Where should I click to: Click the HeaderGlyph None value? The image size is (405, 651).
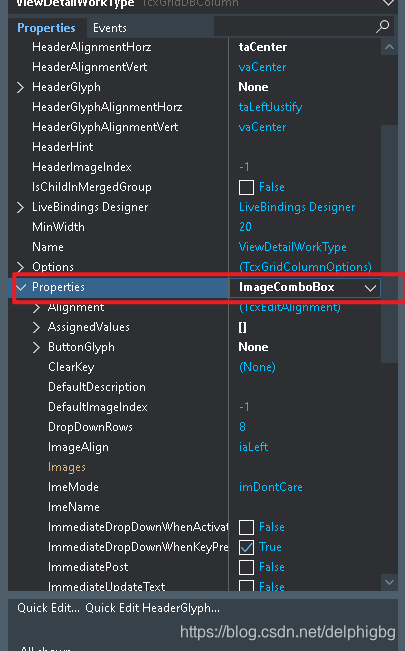point(253,87)
